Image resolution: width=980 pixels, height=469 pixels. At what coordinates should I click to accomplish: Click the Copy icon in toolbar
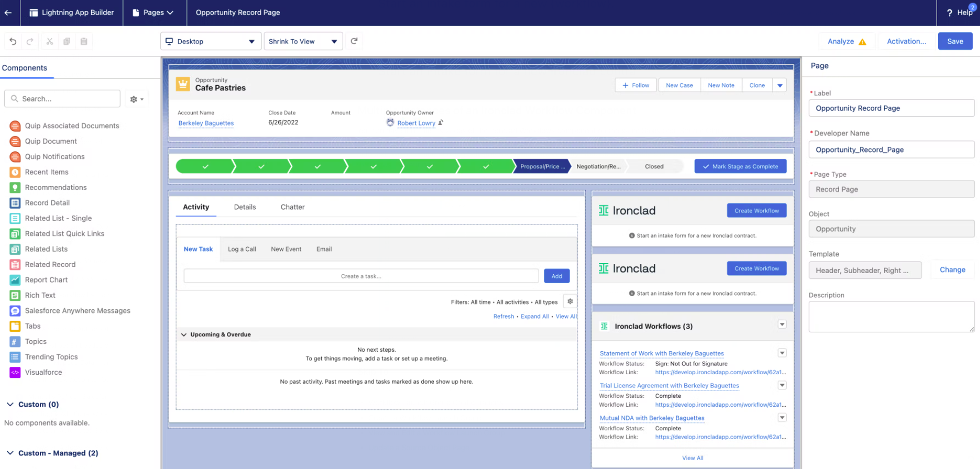tap(67, 41)
